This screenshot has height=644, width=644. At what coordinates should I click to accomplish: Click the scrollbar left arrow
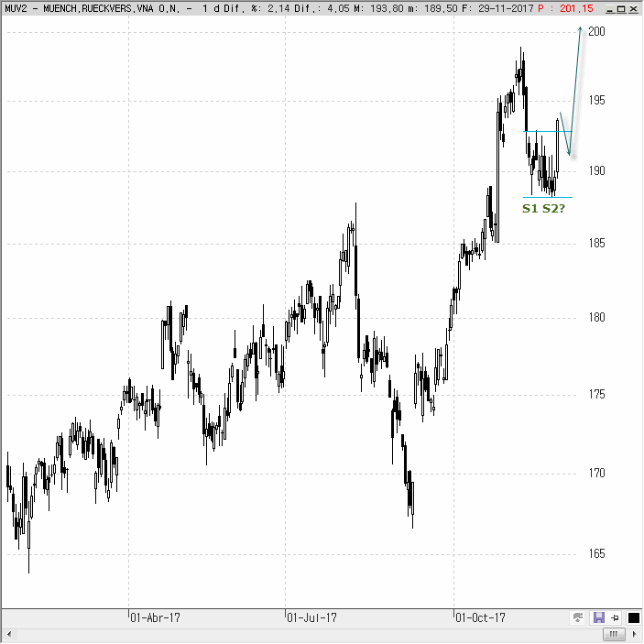[8, 634]
